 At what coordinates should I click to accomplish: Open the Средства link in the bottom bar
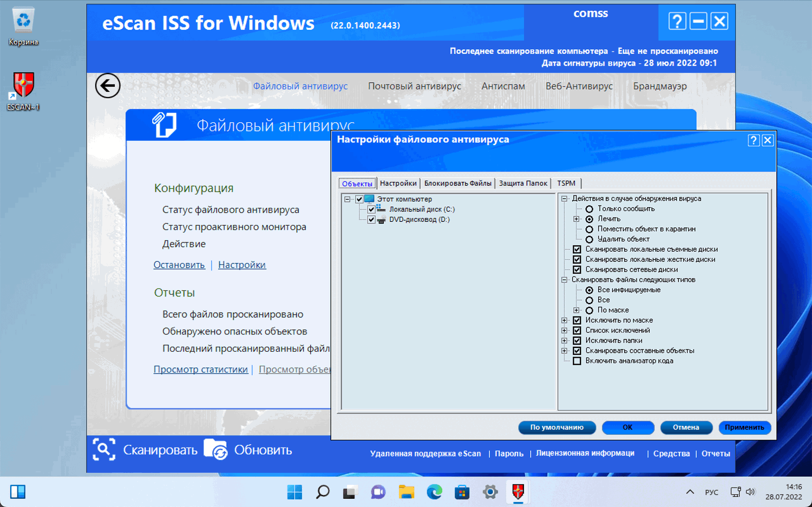(x=671, y=453)
